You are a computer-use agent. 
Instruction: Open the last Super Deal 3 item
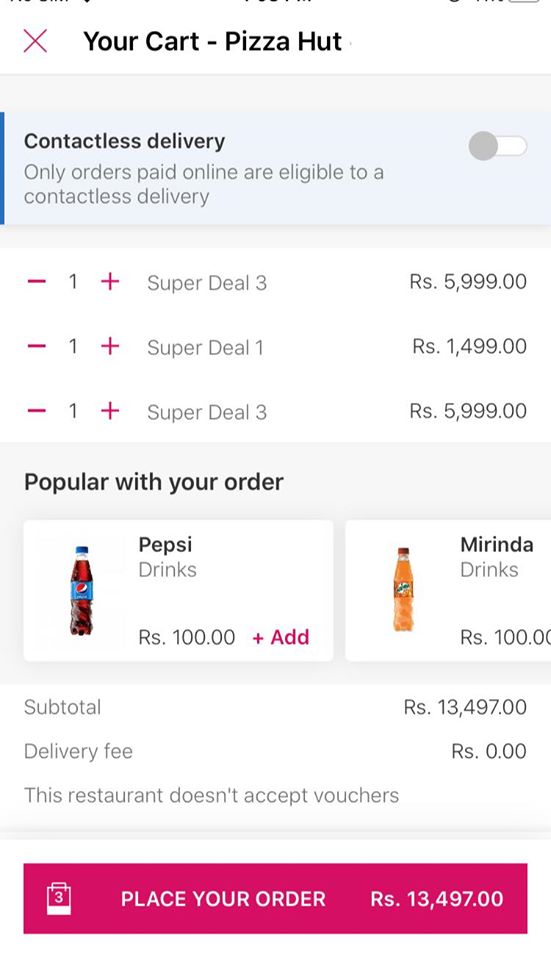tap(207, 412)
